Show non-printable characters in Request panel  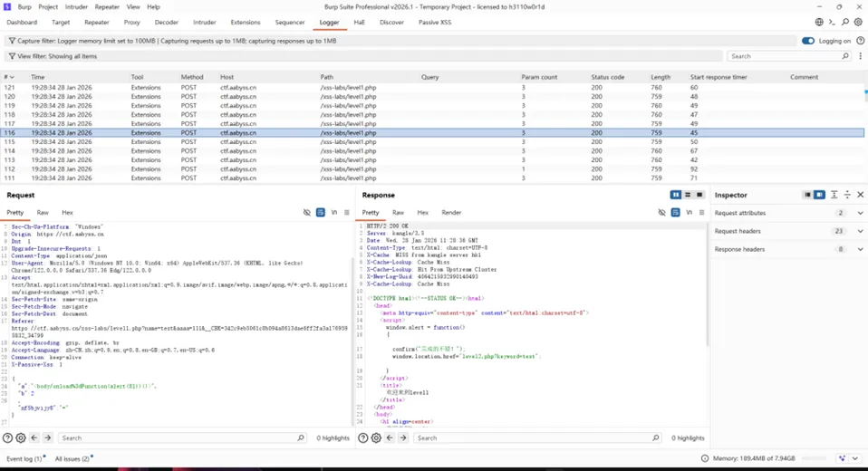(x=333, y=213)
